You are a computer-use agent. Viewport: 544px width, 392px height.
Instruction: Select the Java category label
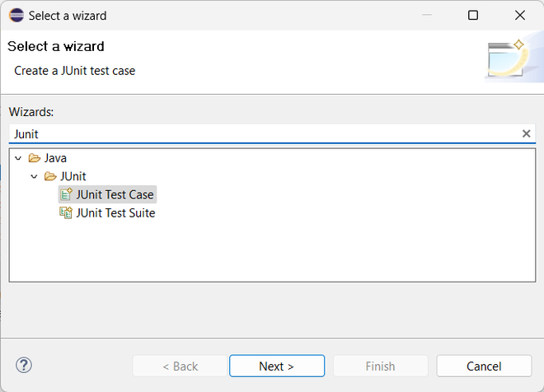(x=56, y=157)
